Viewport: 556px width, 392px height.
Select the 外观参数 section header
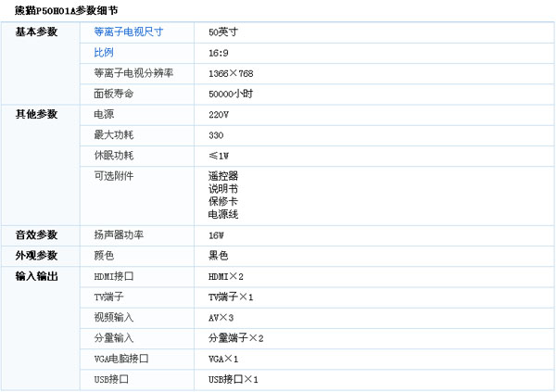36,256
